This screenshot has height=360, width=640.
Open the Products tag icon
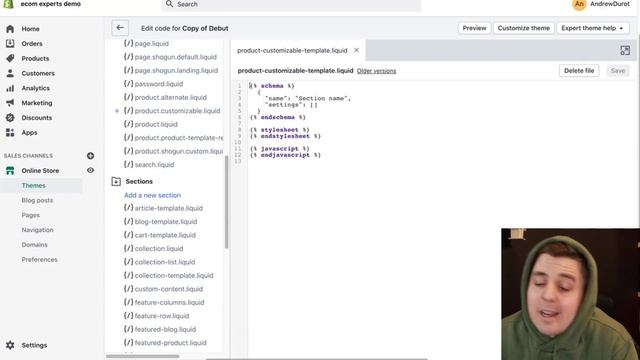[10, 58]
